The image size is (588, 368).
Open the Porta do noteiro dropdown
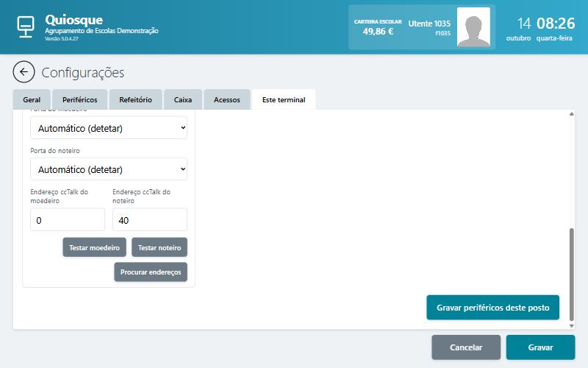pos(109,169)
